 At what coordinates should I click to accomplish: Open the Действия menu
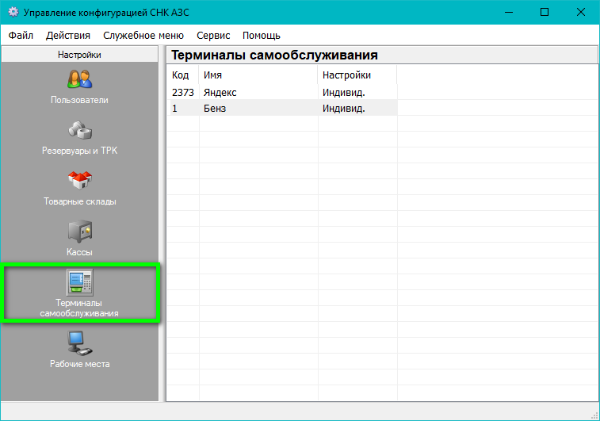(66, 35)
